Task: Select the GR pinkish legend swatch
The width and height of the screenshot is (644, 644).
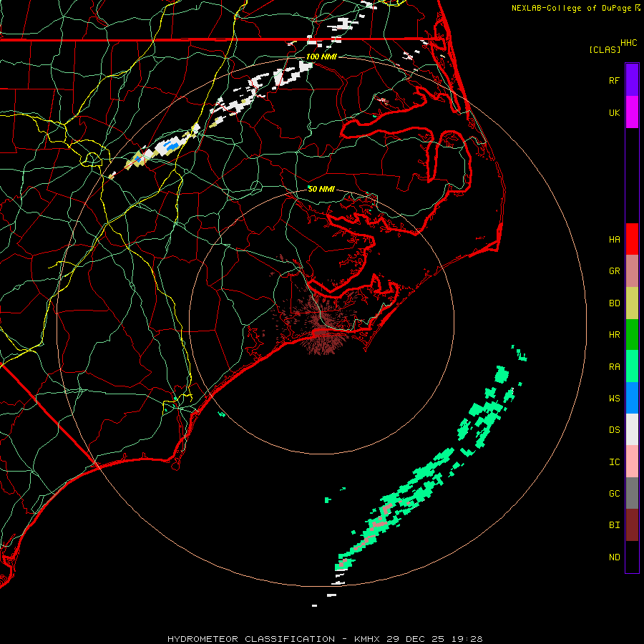Action: (x=632, y=270)
